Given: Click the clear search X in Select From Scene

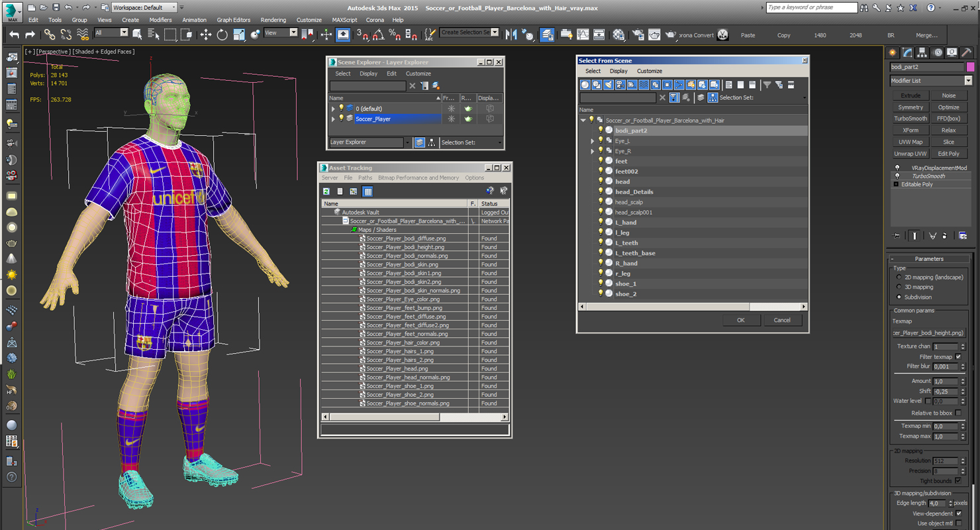Looking at the screenshot, I should (662, 97).
